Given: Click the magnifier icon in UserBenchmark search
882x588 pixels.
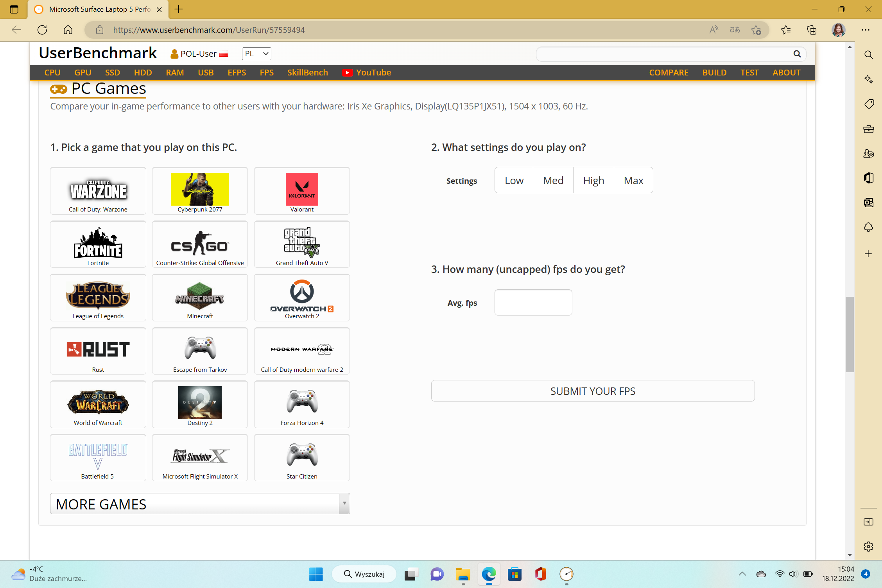Looking at the screenshot, I should pyautogui.click(x=797, y=54).
